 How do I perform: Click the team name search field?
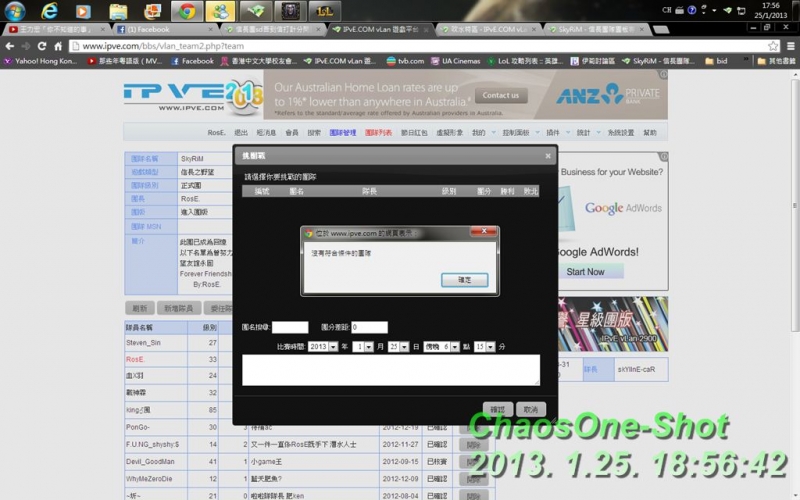click(290, 327)
